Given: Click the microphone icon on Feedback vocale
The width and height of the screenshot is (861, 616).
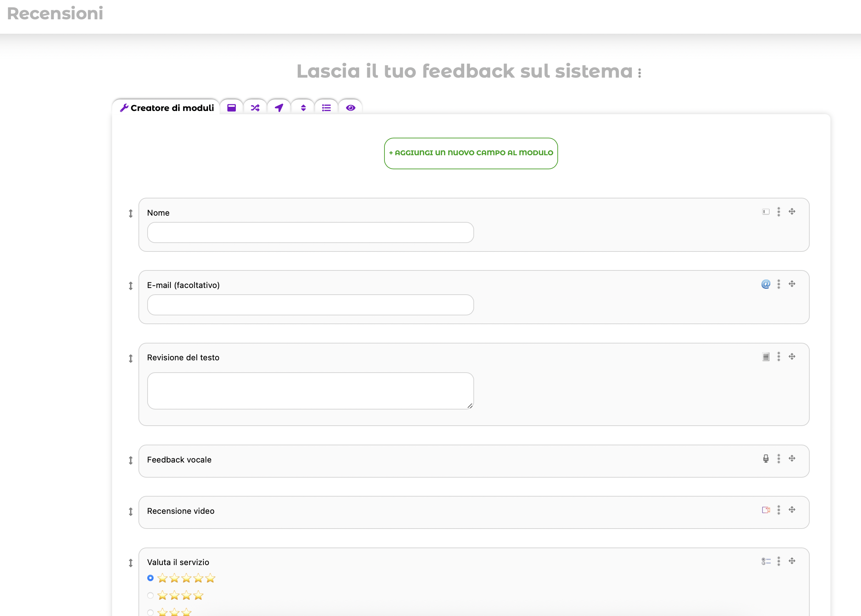Looking at the screenshot, I should [x=766, y=459].
